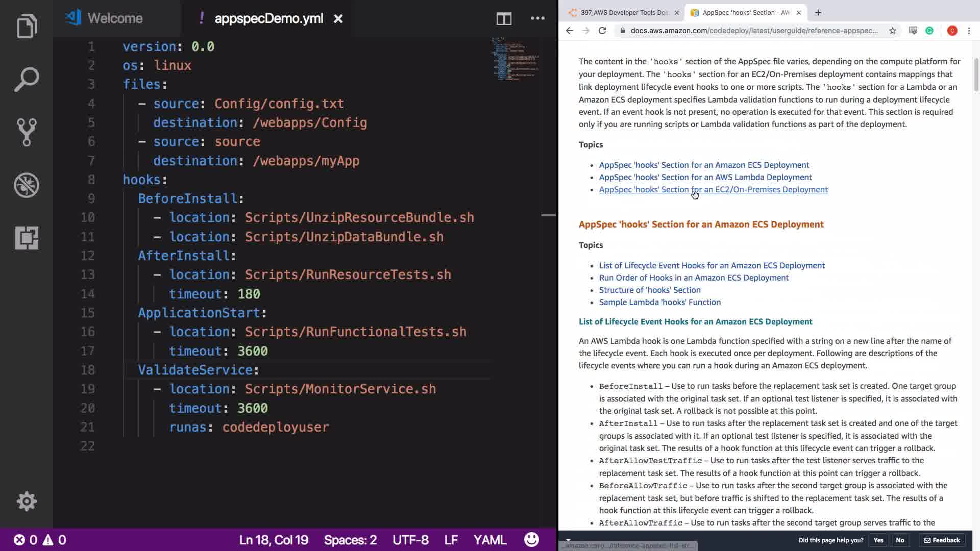Change the YAML language mode

coord(489,540)
